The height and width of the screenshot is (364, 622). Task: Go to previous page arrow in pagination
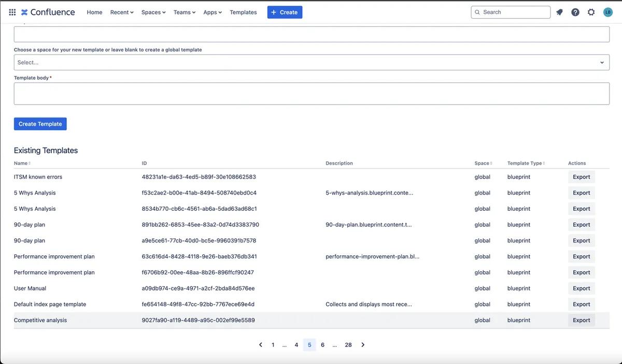260,345
